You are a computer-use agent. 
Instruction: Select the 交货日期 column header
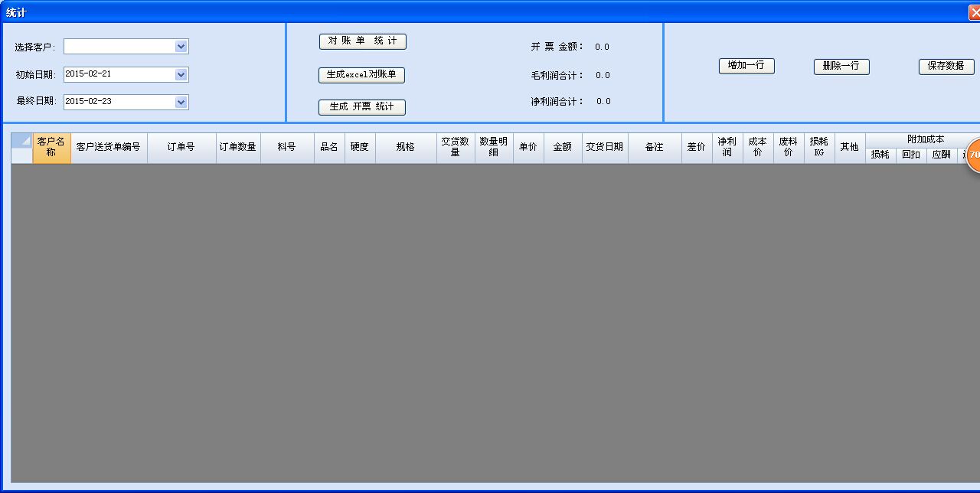(605, 147)
